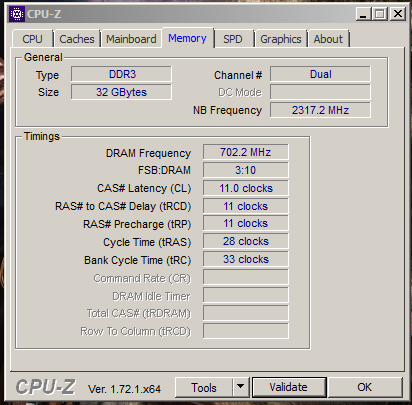
Task: Click the CAS# Latency value field
Action: [246, 188]
